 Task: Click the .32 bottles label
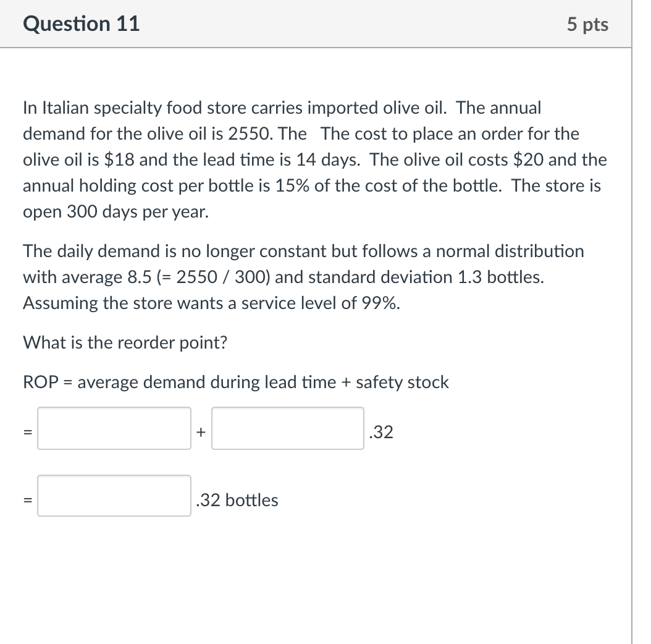coord(237,500)
